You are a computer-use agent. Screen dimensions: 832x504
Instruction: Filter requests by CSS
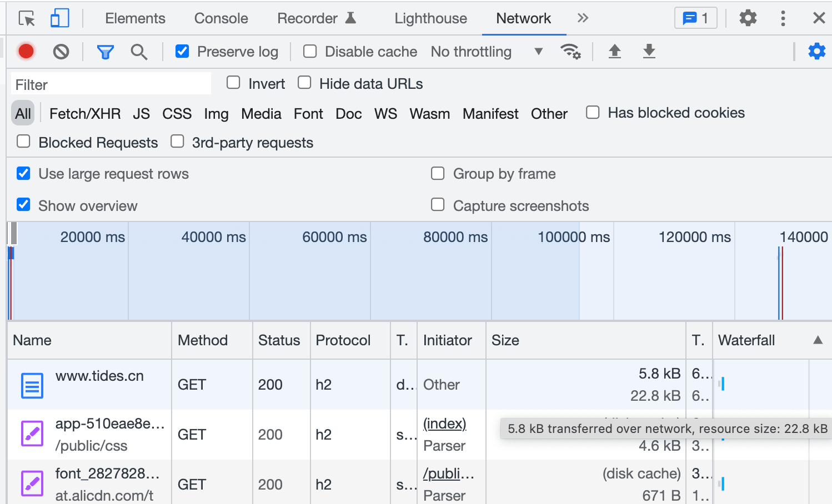point(177,114)
